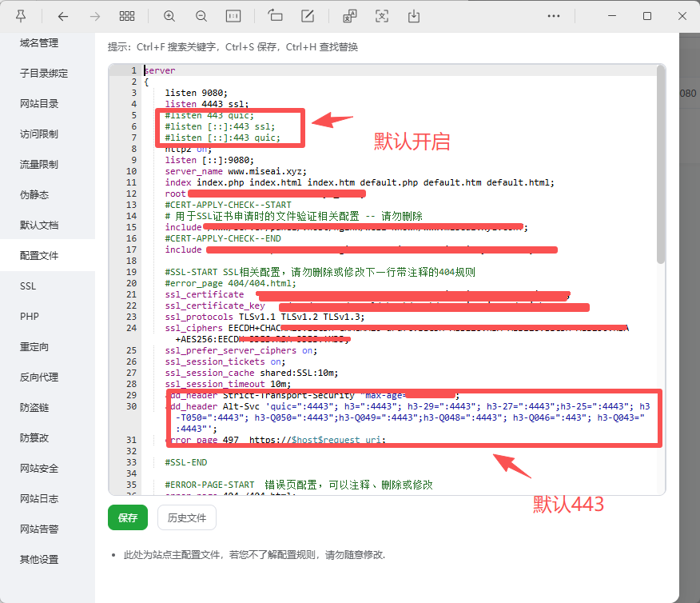The width and height of the screenshot is (700, 603).
Task: Click the download/save file icon
Action: (414, 16)
